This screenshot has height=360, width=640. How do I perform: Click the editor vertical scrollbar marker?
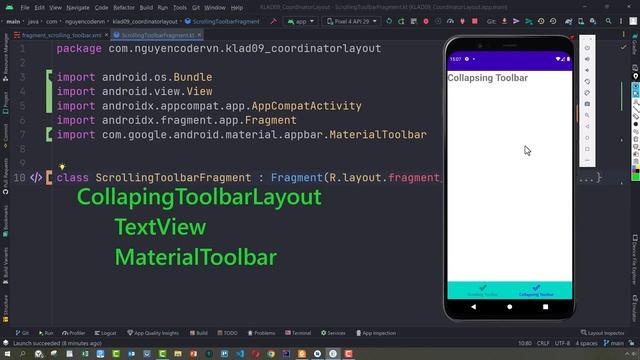click(622, 96)
